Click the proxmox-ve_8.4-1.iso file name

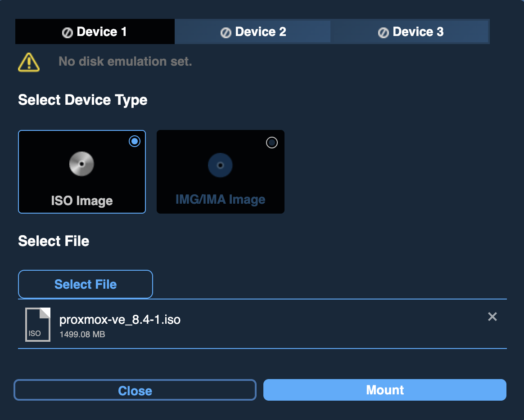tap(120, 319)
